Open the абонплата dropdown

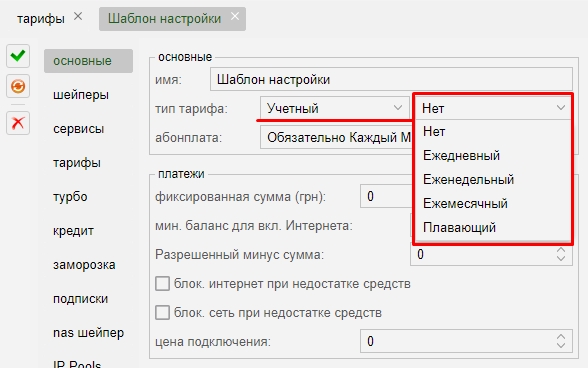pyautogui.click(x=336, y=137)
